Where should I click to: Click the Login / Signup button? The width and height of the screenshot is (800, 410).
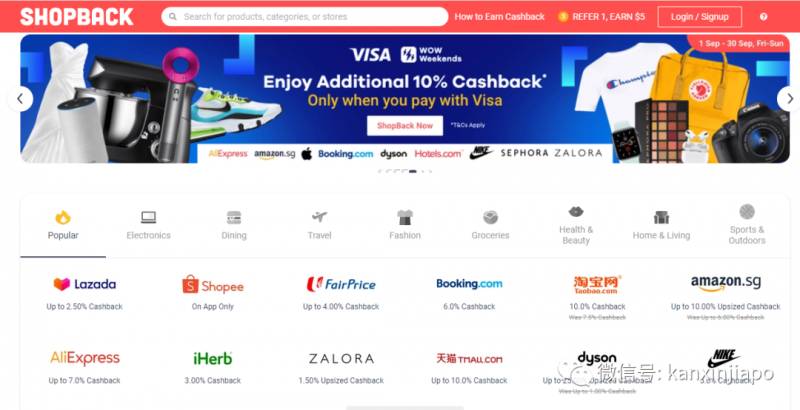coord(699,17)
